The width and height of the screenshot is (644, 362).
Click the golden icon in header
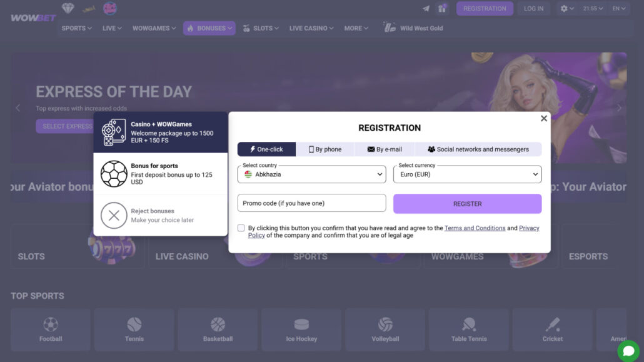click(x=89, y=9)
